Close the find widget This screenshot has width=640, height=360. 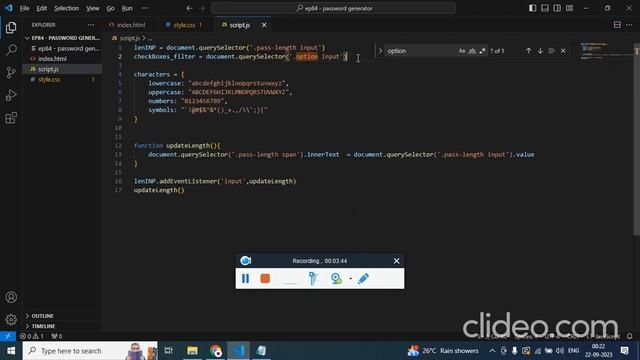click(563, 51)
